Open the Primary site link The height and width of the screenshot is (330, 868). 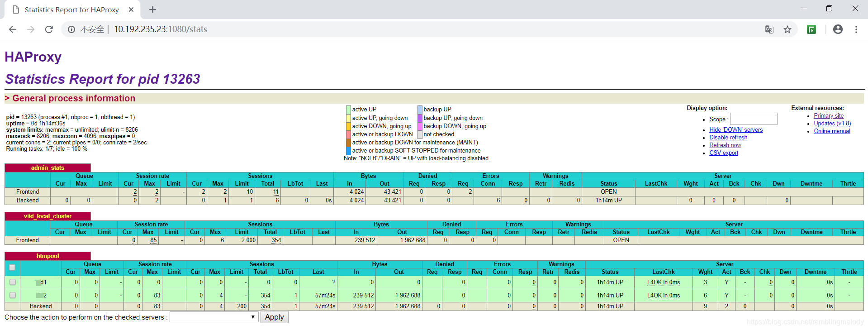point(829,116)
